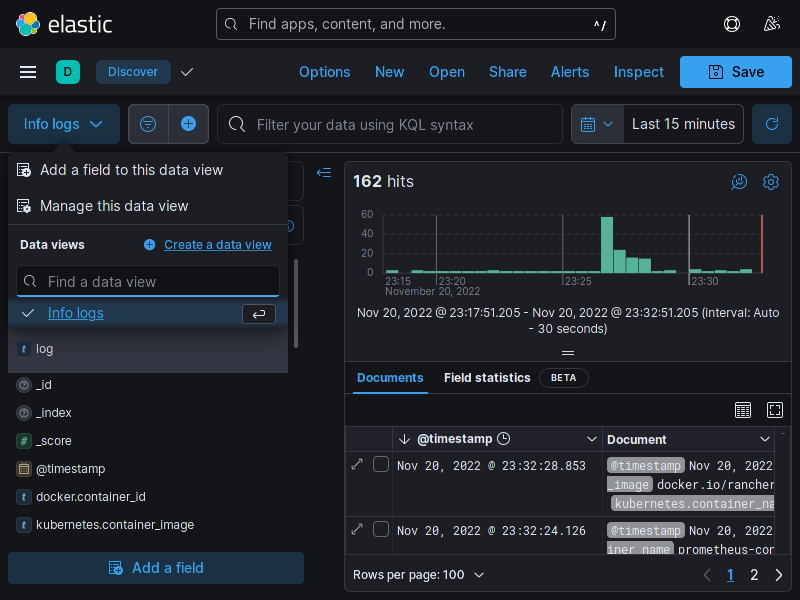
Task: Switch to the Field statistics tab
Action: pyautogui.click(x=487, y=378)
